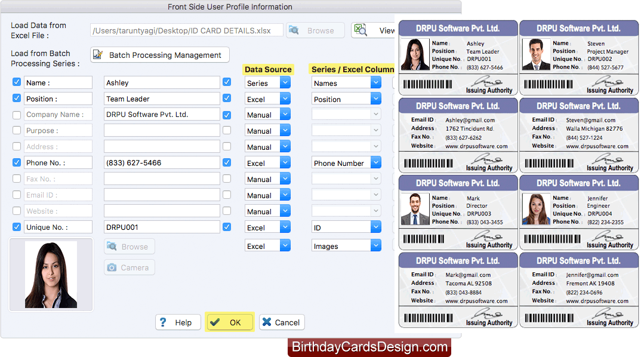Click the phone number value field

tap(162, 163)
